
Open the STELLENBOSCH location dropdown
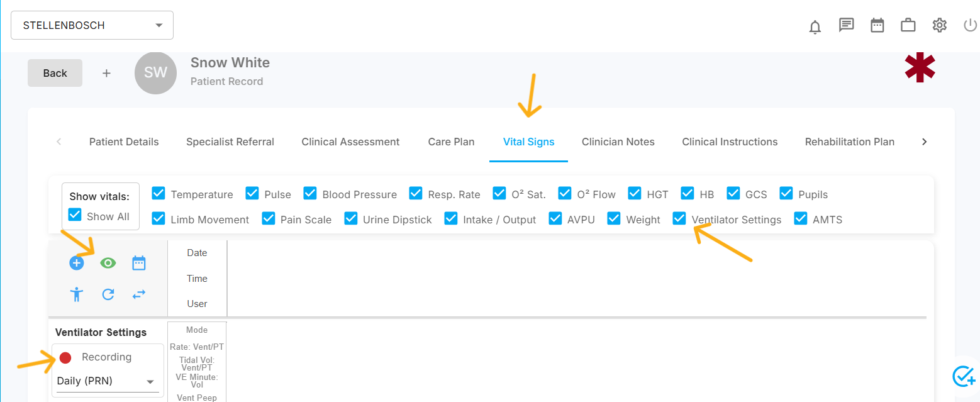pos(92,25)
